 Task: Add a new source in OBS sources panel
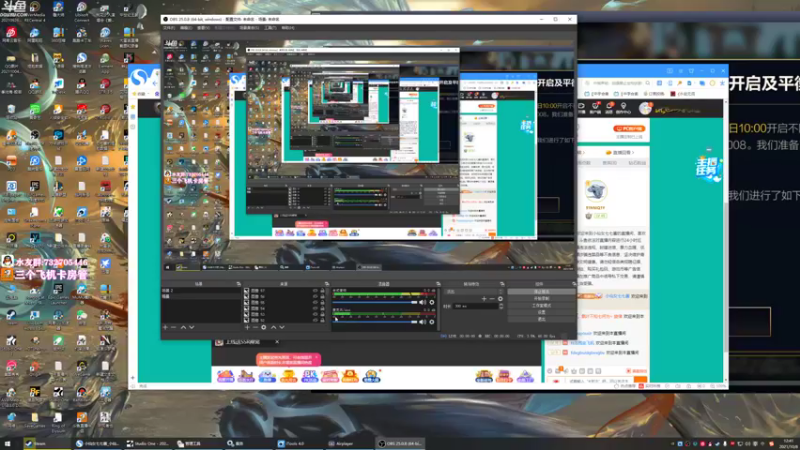[x=247, y=328]
